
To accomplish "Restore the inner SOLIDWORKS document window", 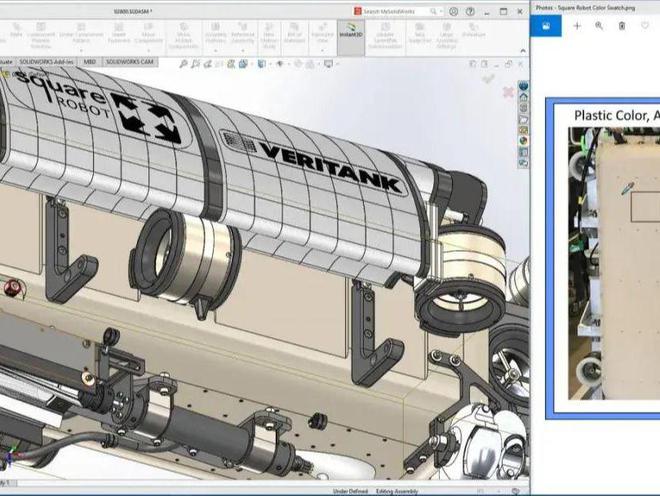I will pyautogui.click(x=508, y=64).
